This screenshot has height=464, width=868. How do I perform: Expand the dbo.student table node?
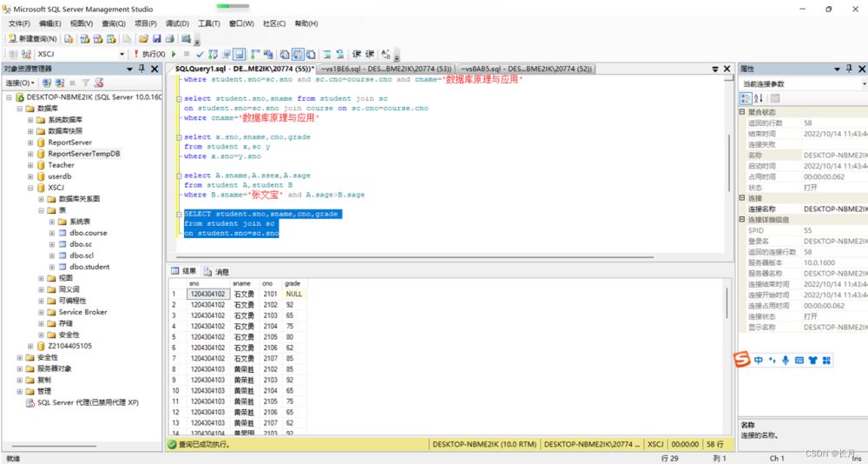51,267
